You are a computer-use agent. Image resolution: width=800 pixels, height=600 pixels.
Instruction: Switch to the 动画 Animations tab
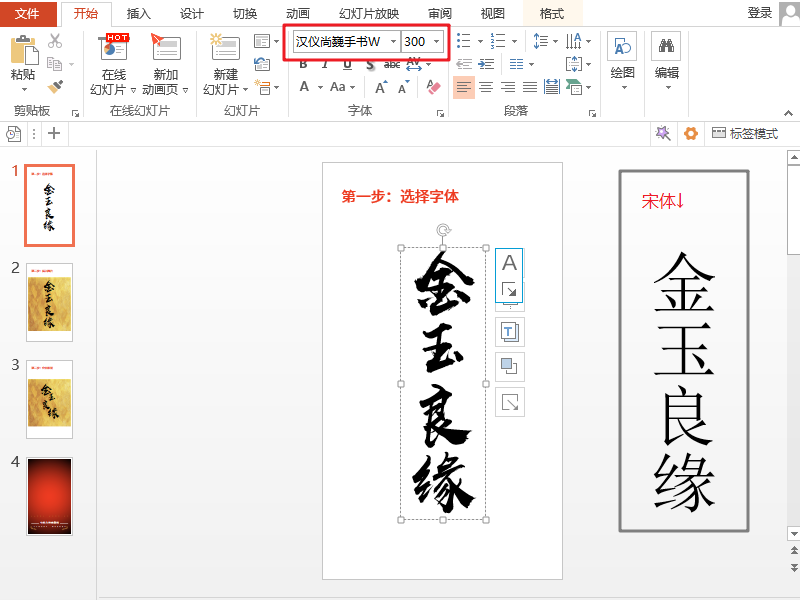[298, 14]
